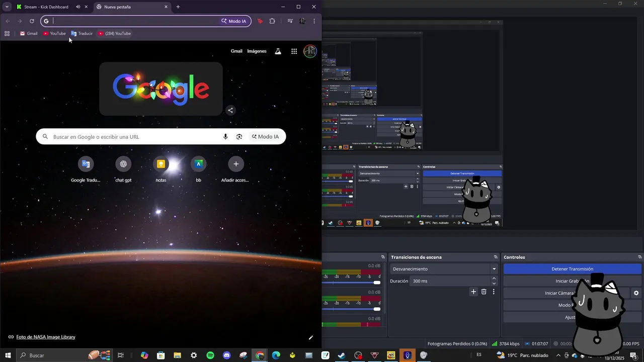The image size is (644, 362).
Task: Open Google Traductor shortcut tile
Action: point(86,169)
